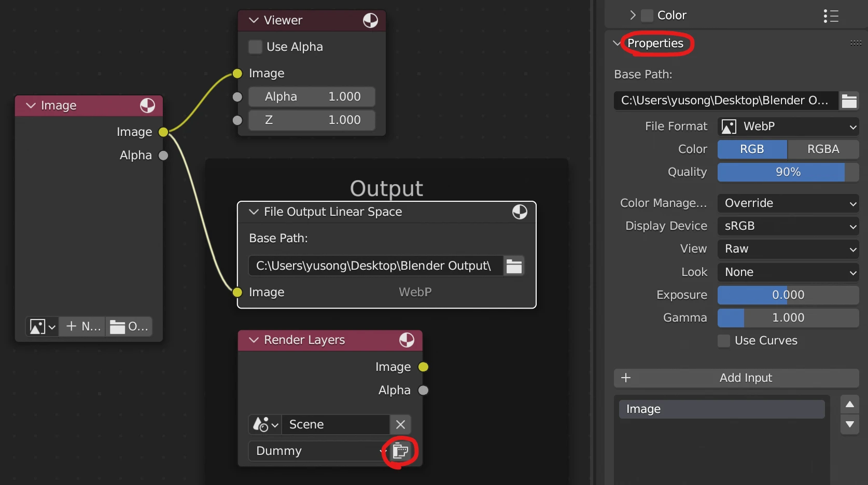Collapse the Properties panel
868x485 pixels.
pos(617,44)
